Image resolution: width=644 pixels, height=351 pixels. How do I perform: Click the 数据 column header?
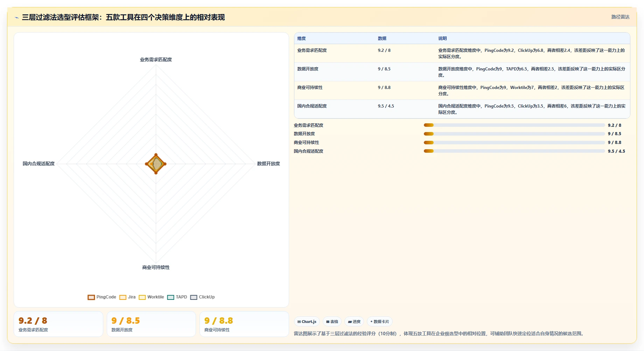click(x=382, y=39)
